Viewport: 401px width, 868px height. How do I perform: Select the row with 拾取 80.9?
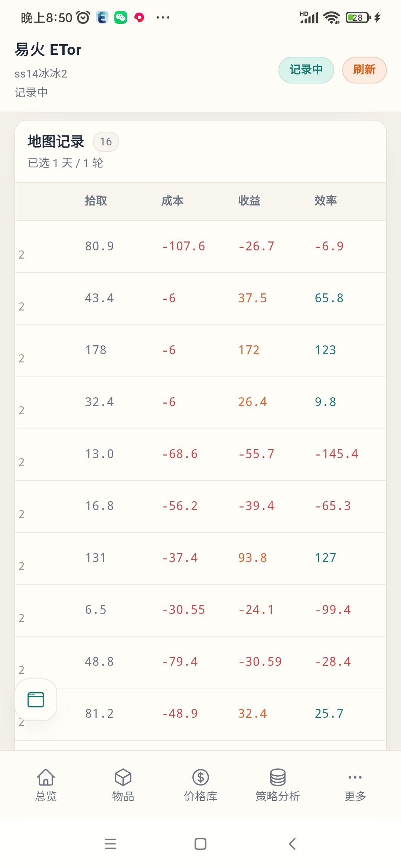pyautogui.click(x=200, y=246)
